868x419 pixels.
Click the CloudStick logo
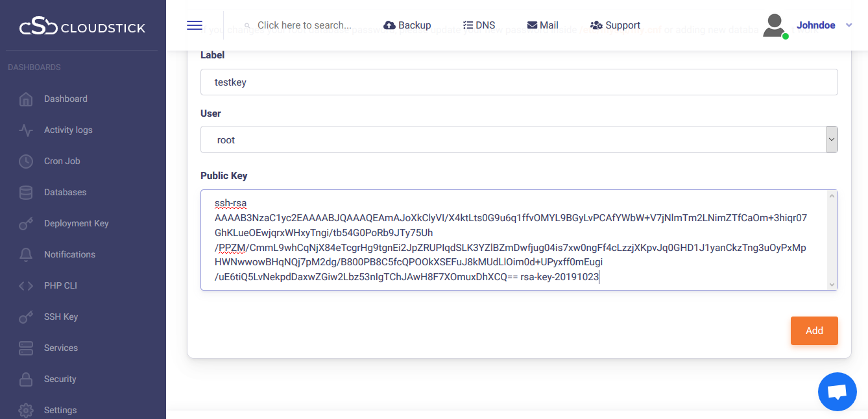coord(82,28)
